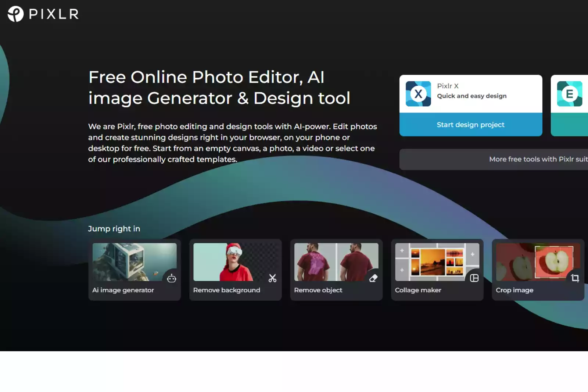Click the scissors icon on Remove background
The width and height of the screenshot is (588, 392).
pyautogui.click(x=272, y=278)
